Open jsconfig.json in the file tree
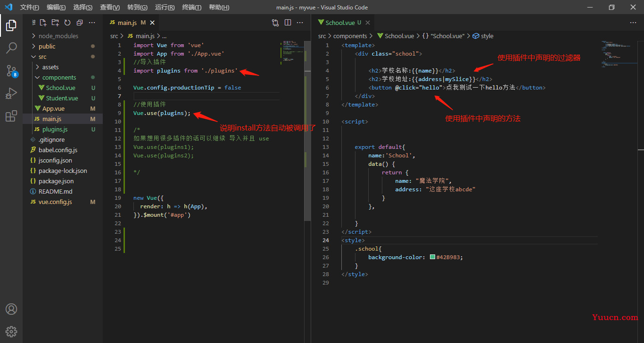This screenshot has width=644, height=343. pyautogui.click(x=63, y=160)
